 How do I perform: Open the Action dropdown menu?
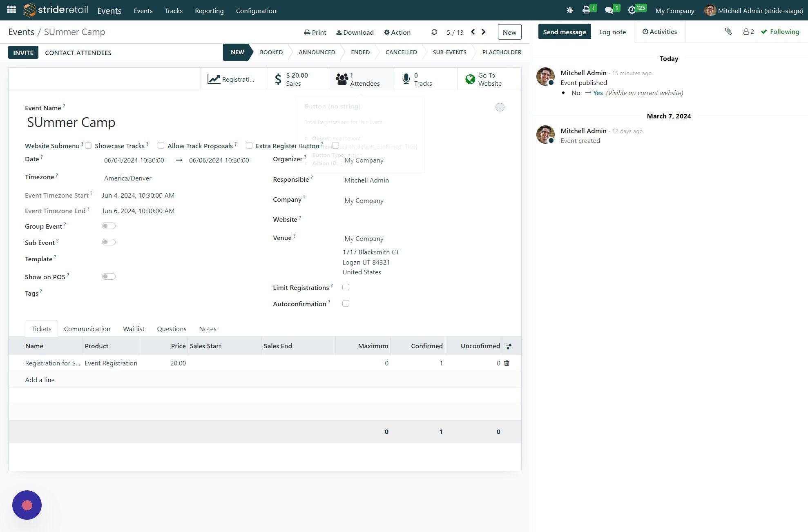[x=397, y=32]
